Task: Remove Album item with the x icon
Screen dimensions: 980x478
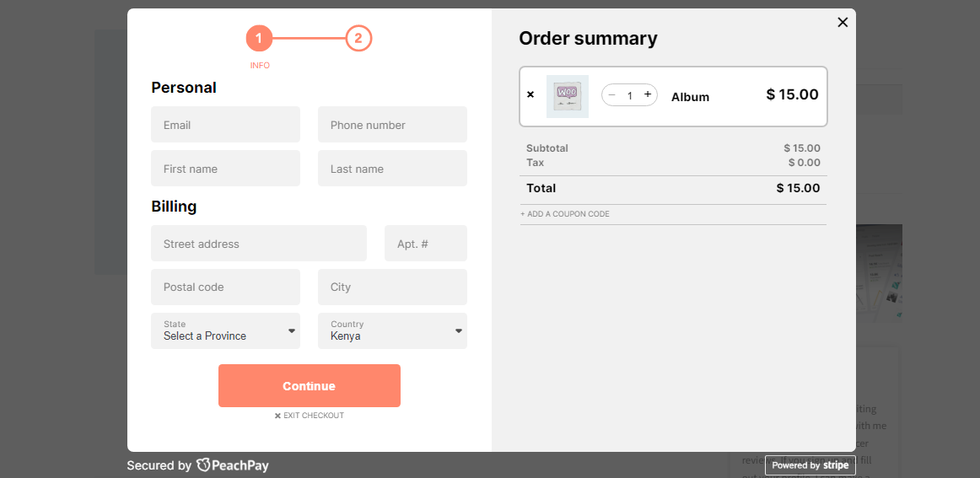Action: (530, 94)
